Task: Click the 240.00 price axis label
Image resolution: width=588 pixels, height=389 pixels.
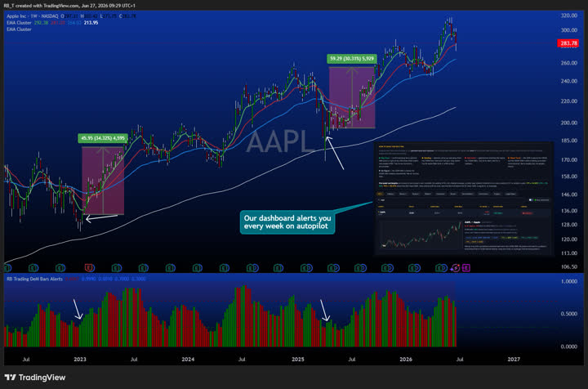Action: click(x=569, y=81)
